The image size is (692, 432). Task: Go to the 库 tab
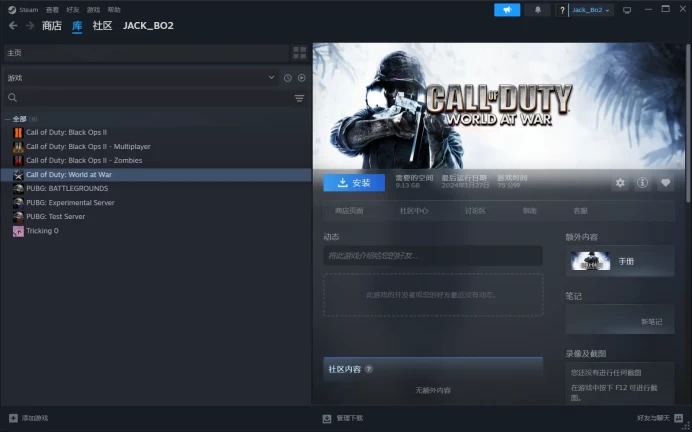pos(77,26)
